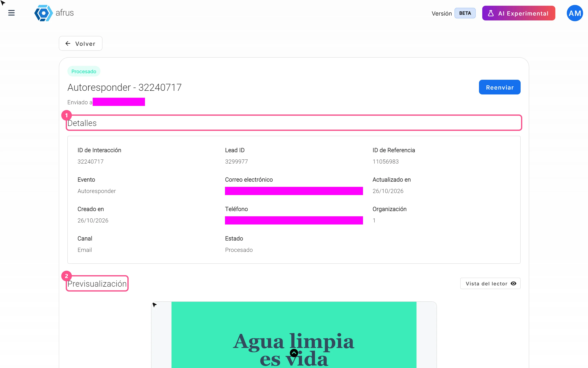This screenshot has height=368, width=588.
Task: Click the Estado value Procesado
Action: pos(239,250)
